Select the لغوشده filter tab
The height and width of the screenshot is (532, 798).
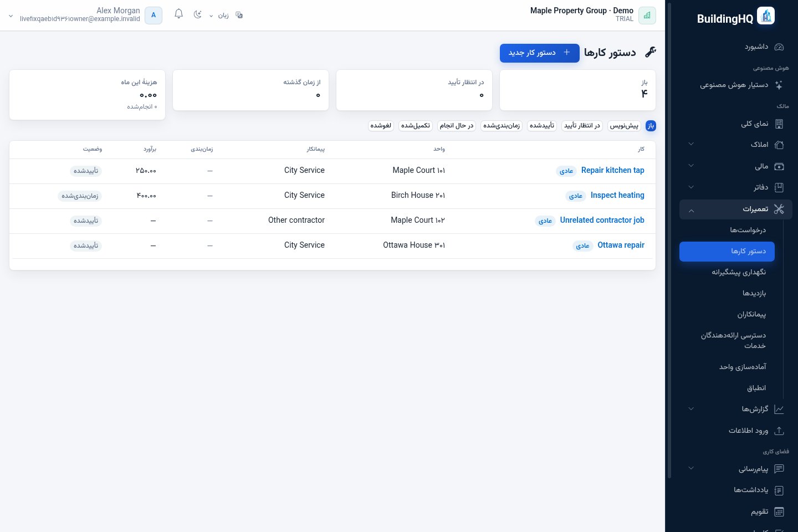pyautogui.click(x=381, y=126)
